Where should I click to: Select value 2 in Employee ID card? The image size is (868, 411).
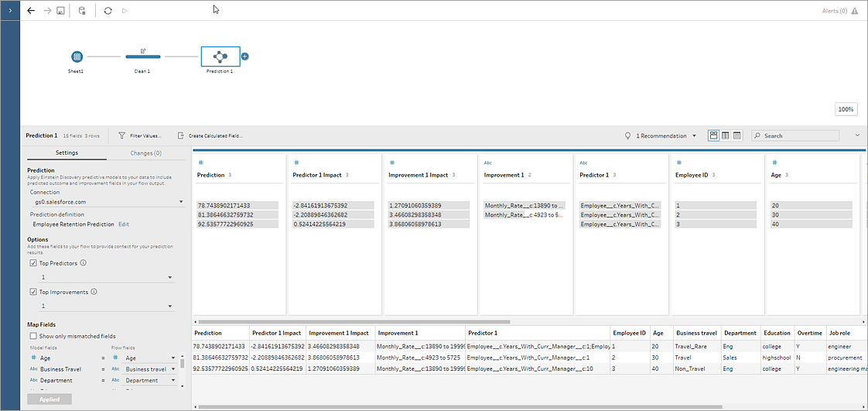coord(716,215)
